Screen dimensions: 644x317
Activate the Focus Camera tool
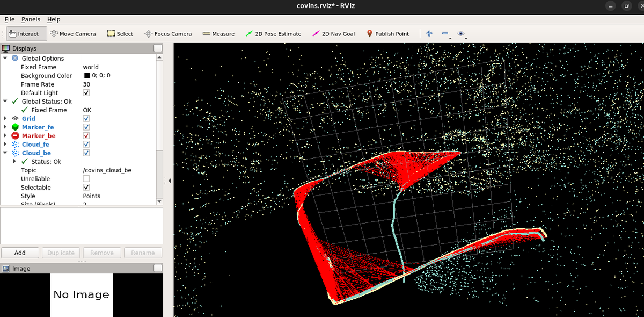168,33
